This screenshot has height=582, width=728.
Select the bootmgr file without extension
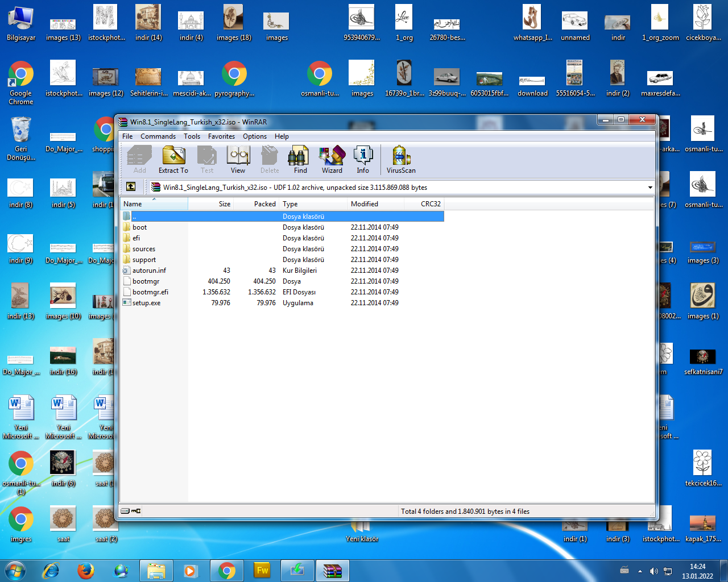pyautogui.click(x=282, y=281)
